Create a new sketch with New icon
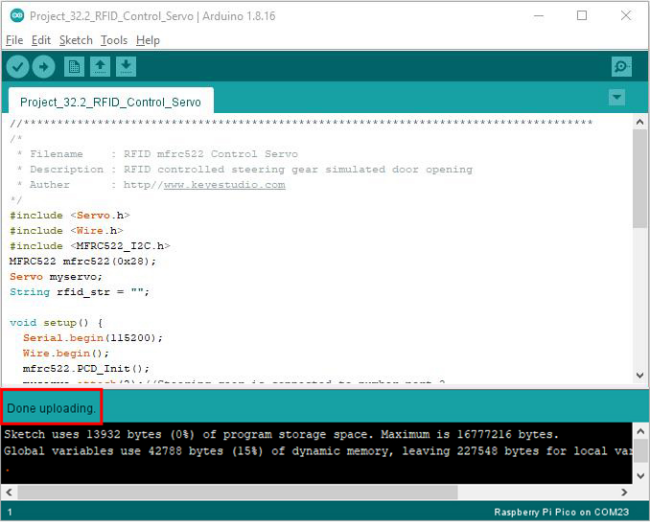The width and height of the screenshot is (650, 526). [74, 66]
